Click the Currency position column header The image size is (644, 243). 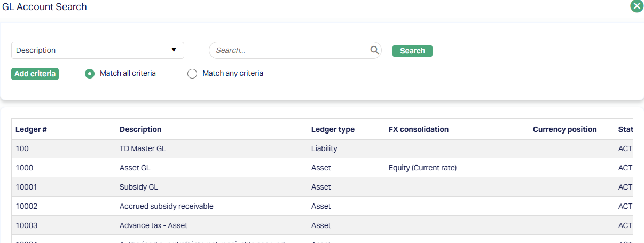(x=564, y=129)
